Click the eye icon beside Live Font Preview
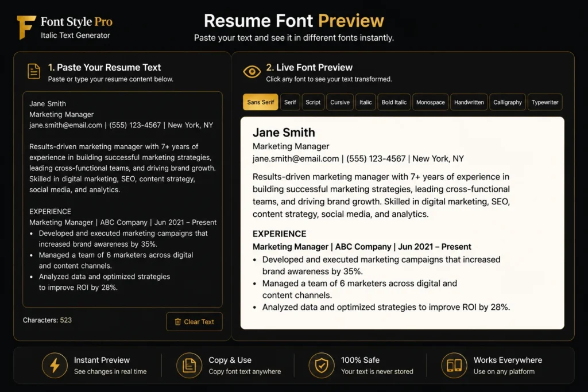Screen dimensions: 588x392 (252, 72)
